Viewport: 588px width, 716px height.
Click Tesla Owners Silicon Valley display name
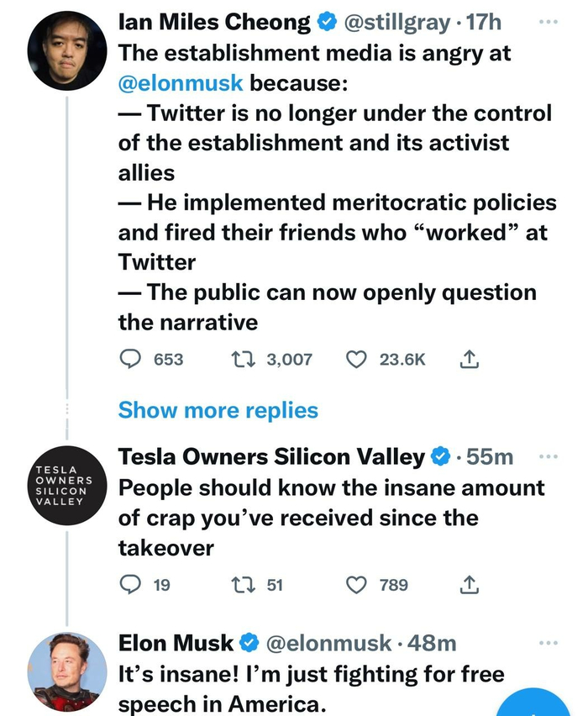271,457
